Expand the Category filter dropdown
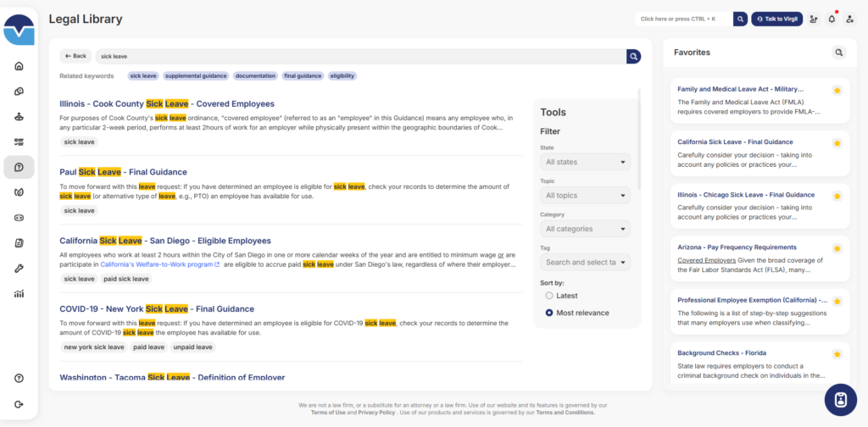This screenshot has width=868, height=427. coord(585,229)
